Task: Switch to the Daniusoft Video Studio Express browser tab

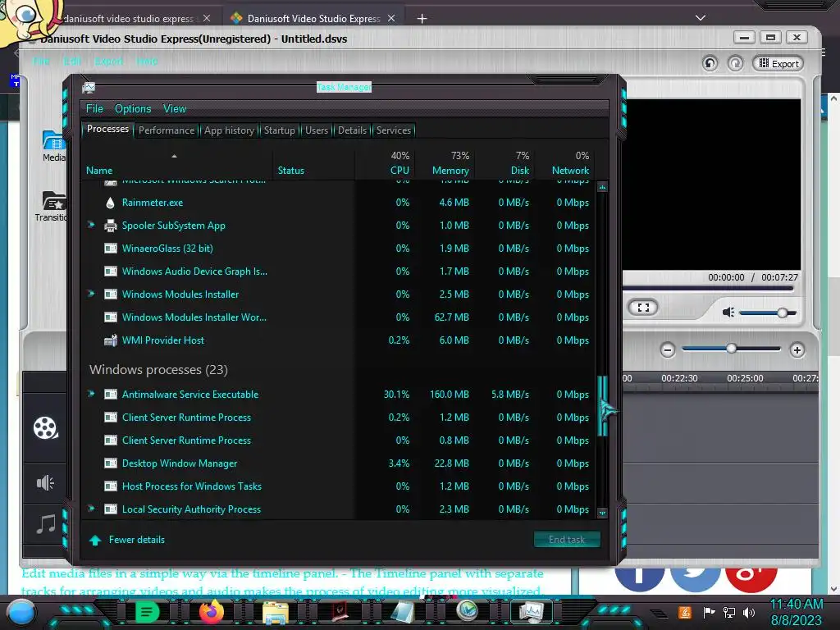Action: click(314, 18)
